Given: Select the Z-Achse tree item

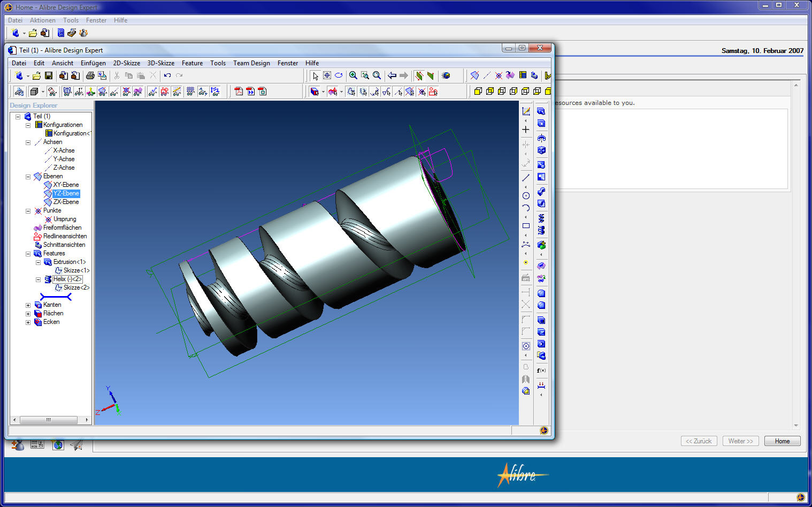Looking at the screenshot, I should pos(64,168).
